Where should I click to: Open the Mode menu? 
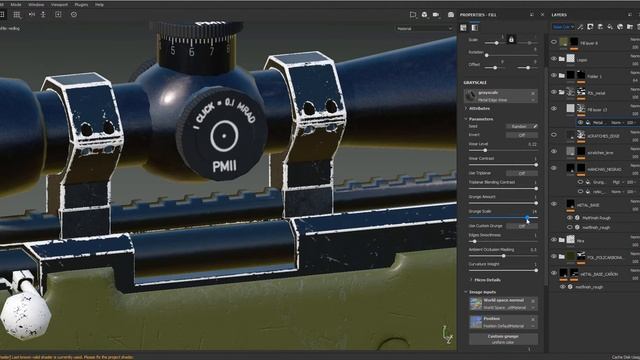[16, 4]
